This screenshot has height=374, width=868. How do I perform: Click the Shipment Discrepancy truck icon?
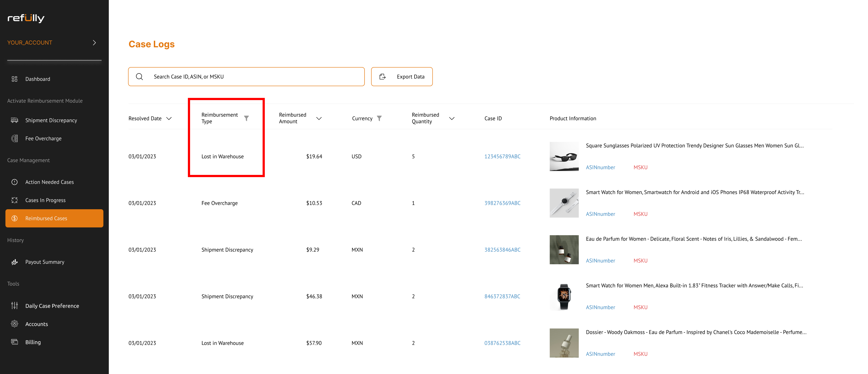[x=15, y=120]
